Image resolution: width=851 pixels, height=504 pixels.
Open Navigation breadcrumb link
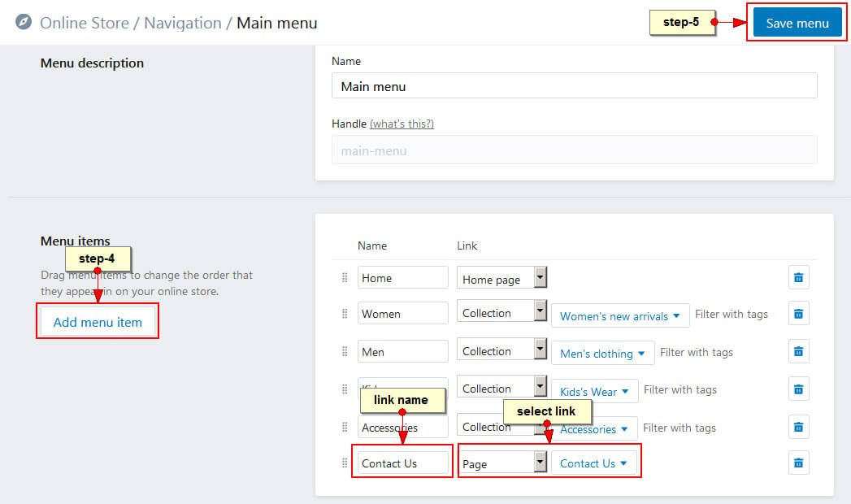click(182, 23)
